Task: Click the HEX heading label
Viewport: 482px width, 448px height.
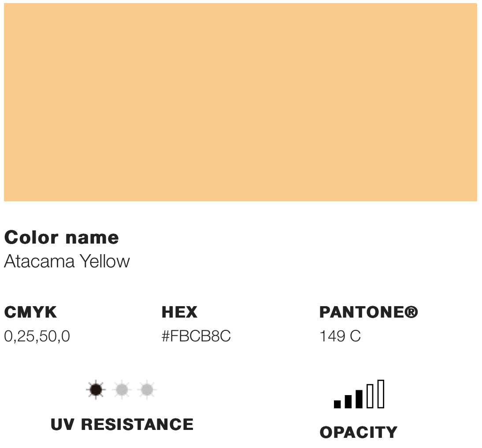Action: tap(179, 312)
